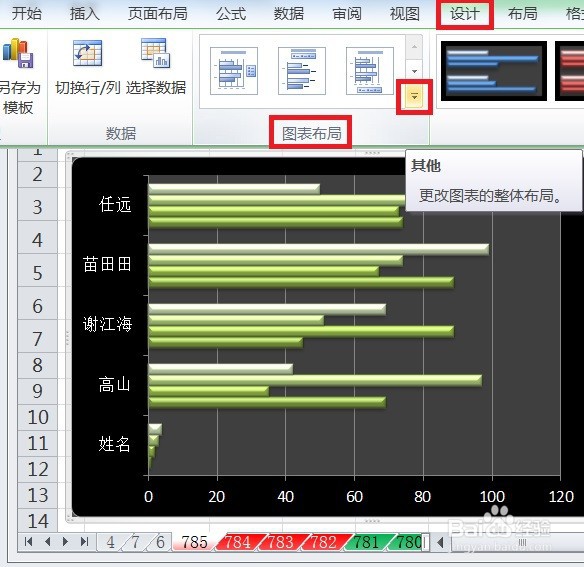Image resolution: width=584 pixels, height=567 pixels.
Task: Choose the red dark chart style thumbnail
Action: (570, 71)
